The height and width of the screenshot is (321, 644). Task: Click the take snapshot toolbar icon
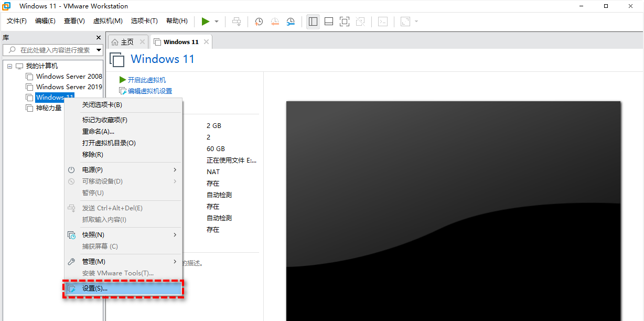point(258,22)
